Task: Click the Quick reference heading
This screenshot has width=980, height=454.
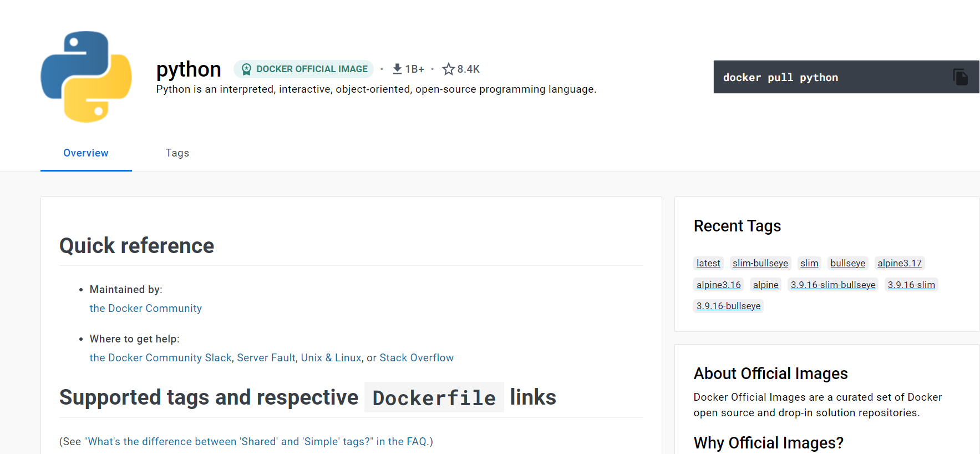Action: [x=136, y=246]
